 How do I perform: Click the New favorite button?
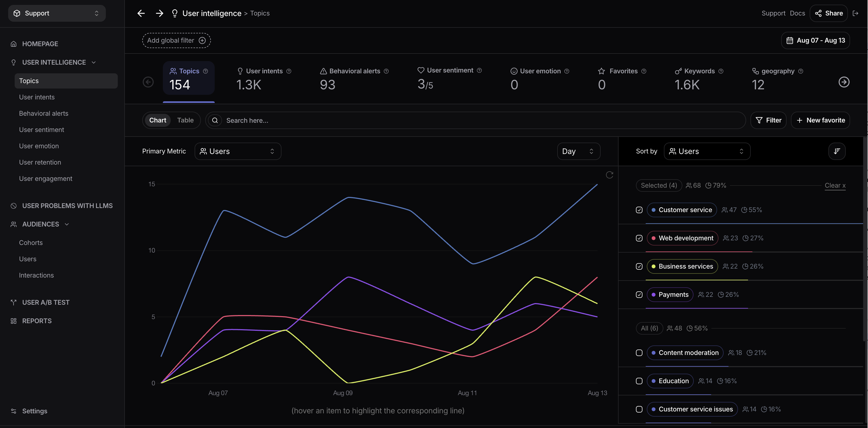(x=820, y=120)
